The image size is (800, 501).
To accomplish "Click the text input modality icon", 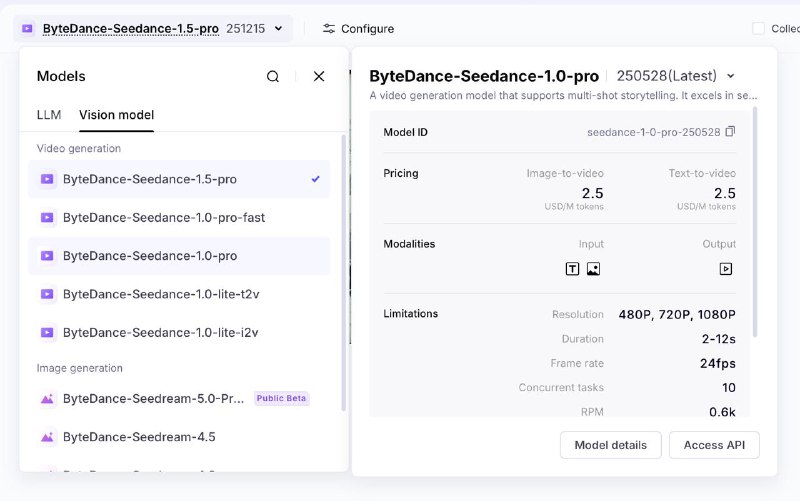I will point(572,269).
